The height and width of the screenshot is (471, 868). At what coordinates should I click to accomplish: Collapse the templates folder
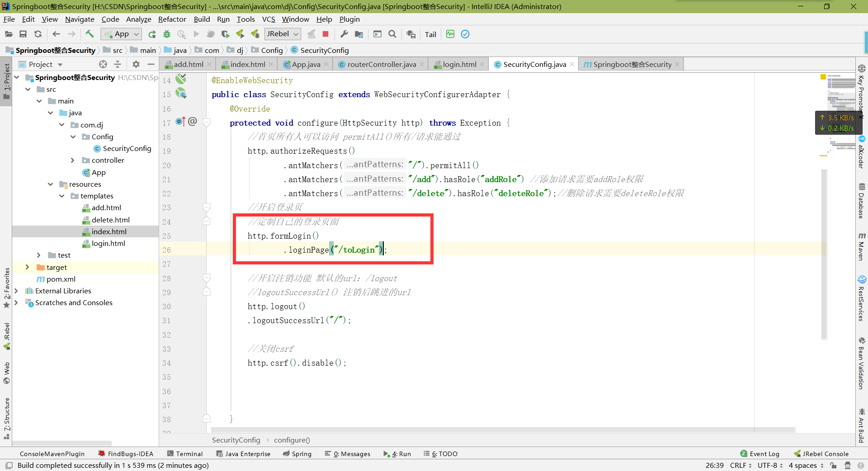[x=61, y=196]
